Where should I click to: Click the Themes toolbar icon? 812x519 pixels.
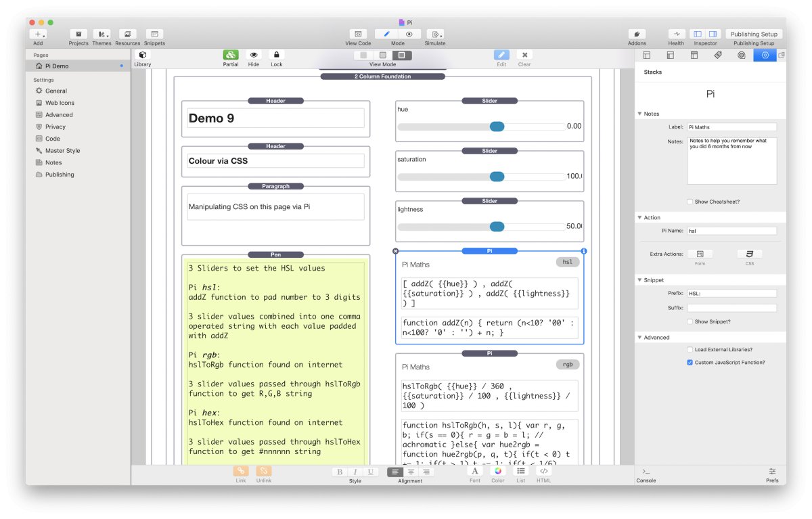[x=101, y=34]
